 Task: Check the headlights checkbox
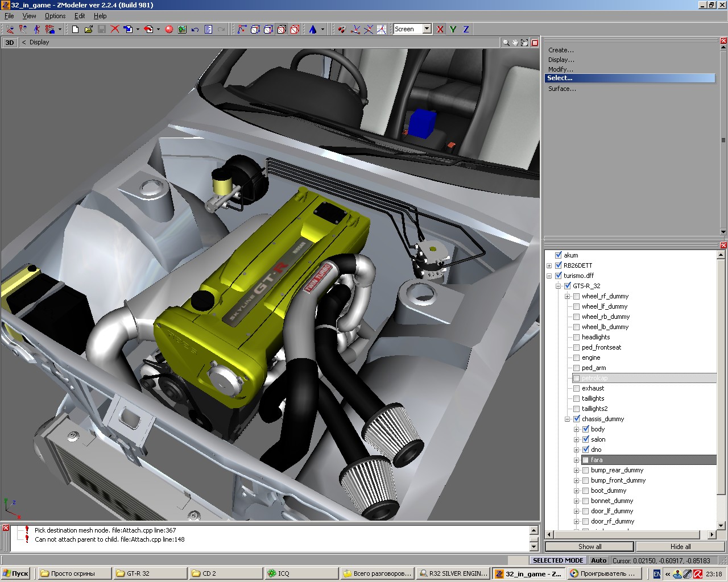[577, 337]
